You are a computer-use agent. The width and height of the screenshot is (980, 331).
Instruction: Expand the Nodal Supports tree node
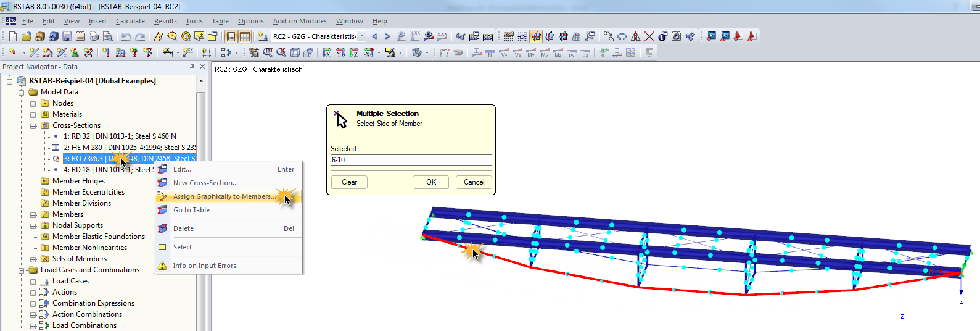click(33, 225)
